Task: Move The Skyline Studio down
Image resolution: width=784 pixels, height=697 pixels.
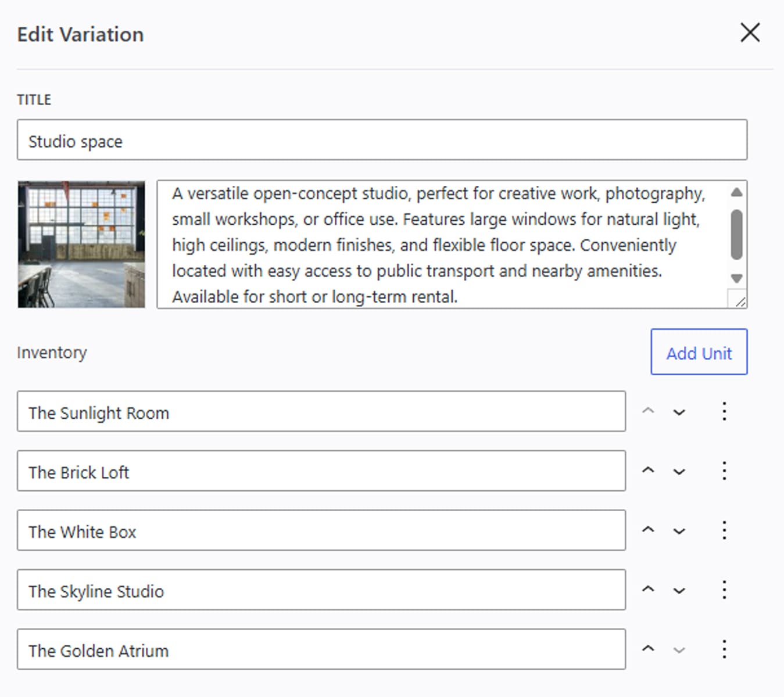Action: (679, 591)
